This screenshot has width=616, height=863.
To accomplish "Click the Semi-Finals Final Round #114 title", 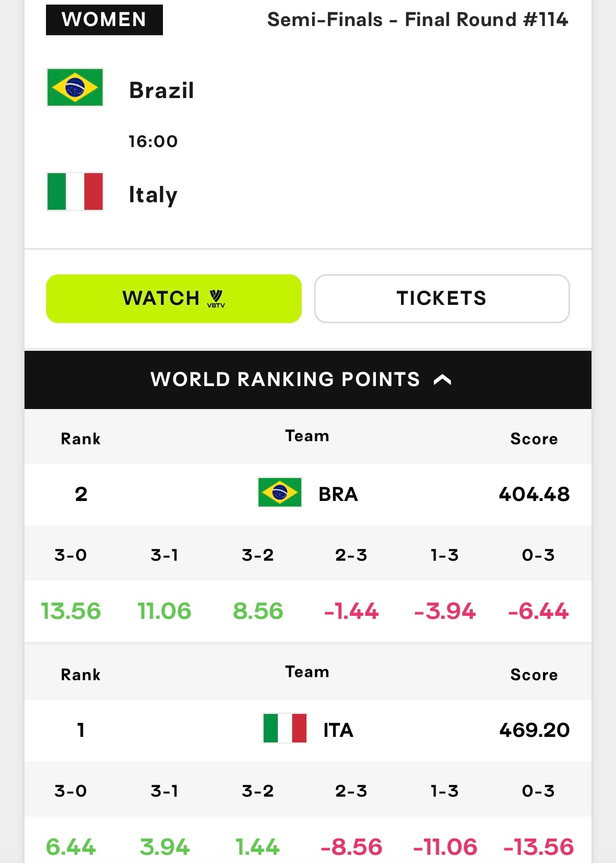I will (417, 20).
